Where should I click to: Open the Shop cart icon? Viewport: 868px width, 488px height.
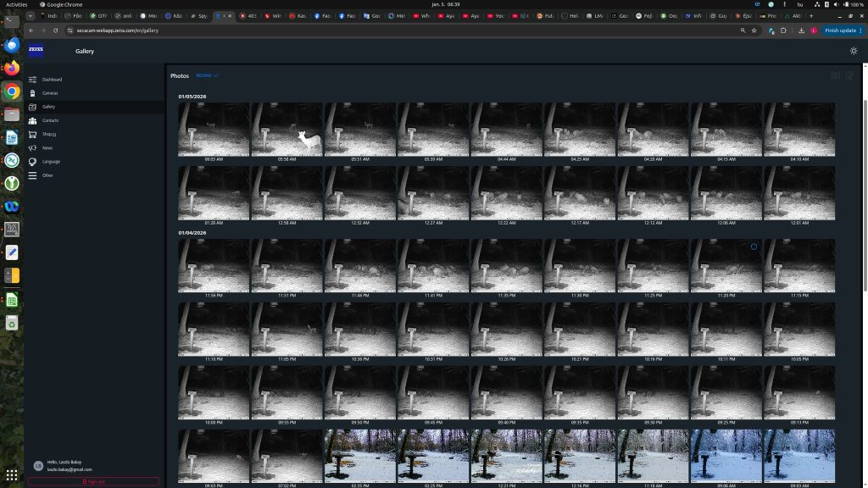click(33, 134)
